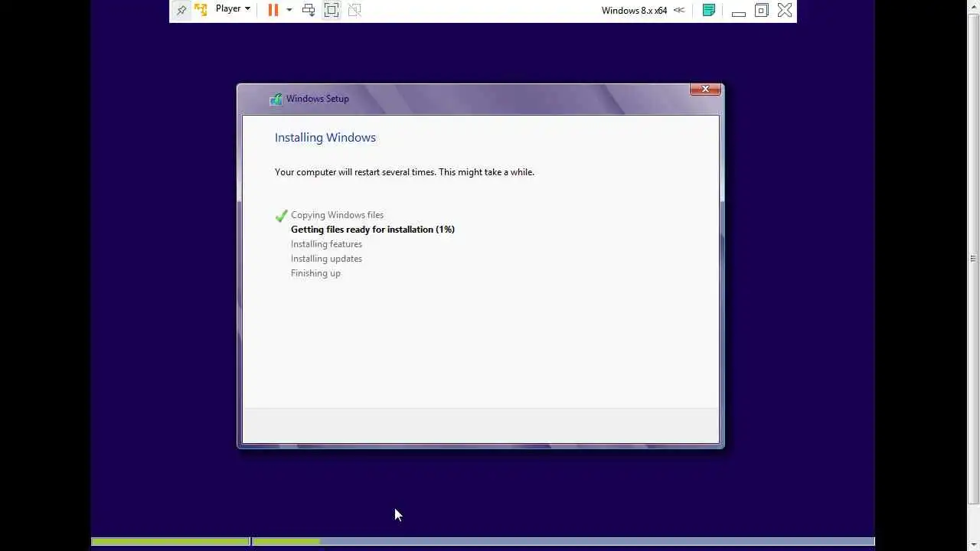Screen dimensions: 980x551
Task: Pause the virtual machine
Action: [273, 10]
